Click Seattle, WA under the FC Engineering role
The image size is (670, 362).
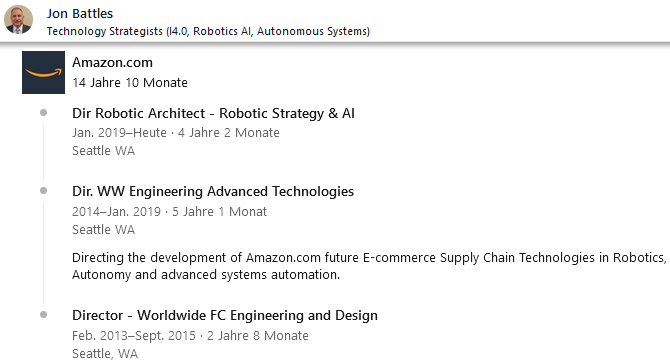pyautogui.click(x=105, y=354)
